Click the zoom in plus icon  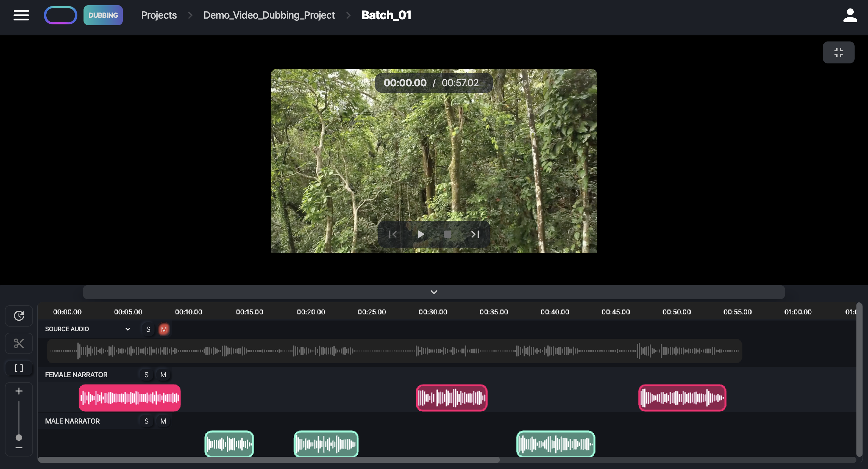(19, 391)
